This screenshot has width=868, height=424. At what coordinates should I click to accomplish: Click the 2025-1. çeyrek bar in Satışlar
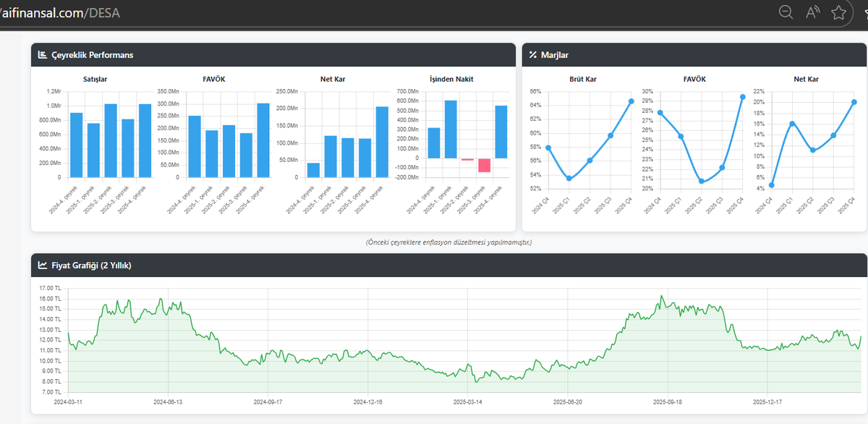[x=93, y=150]
